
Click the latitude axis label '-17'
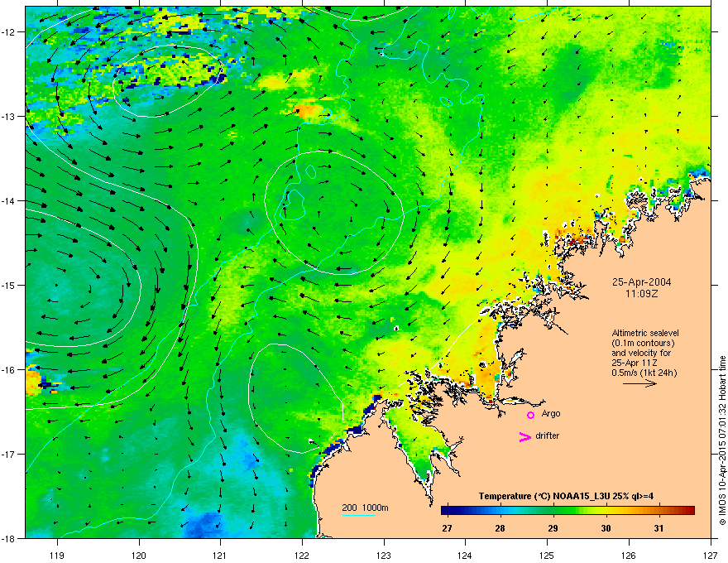pyautogui.click(x=9, y=454)
